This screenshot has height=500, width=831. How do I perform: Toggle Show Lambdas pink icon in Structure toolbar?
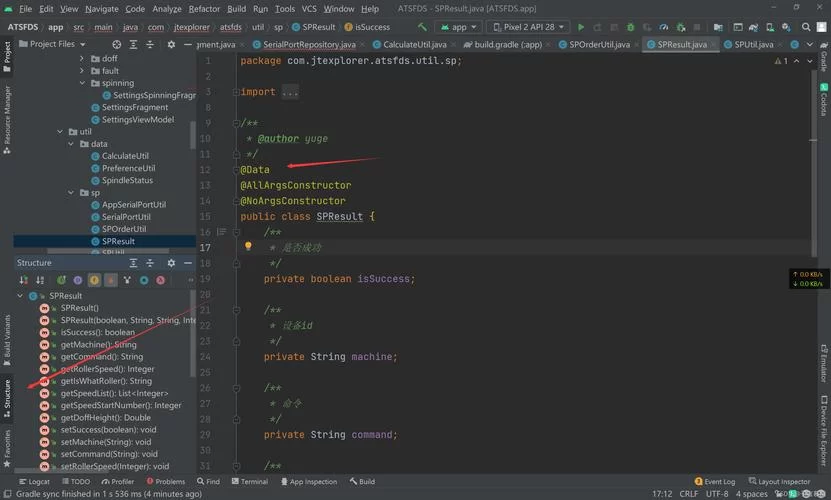160,280
